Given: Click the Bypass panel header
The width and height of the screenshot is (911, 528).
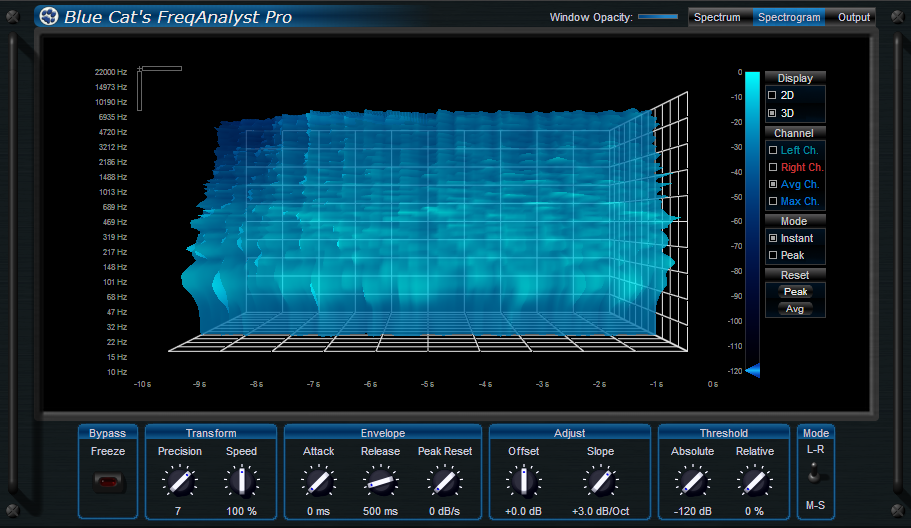Looking at the screenshot, I should 107,433.
